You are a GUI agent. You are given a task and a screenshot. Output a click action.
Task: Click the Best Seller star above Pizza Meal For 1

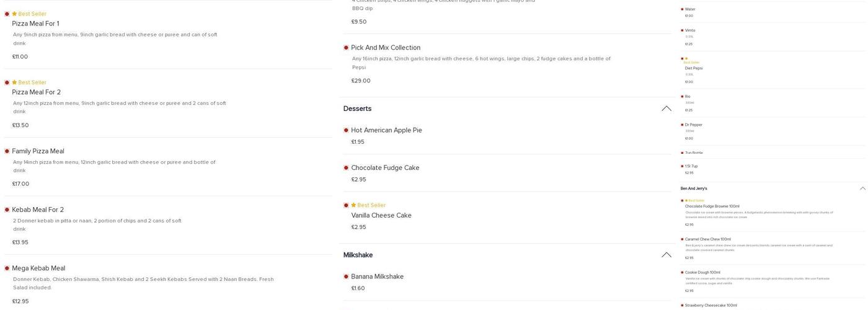click(14, 14)
